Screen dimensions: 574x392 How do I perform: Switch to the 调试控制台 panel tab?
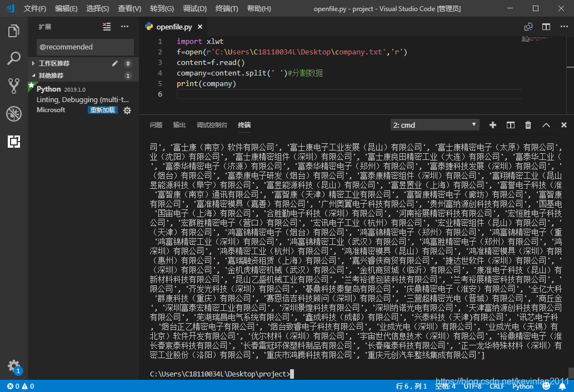(x=212, y=125)
